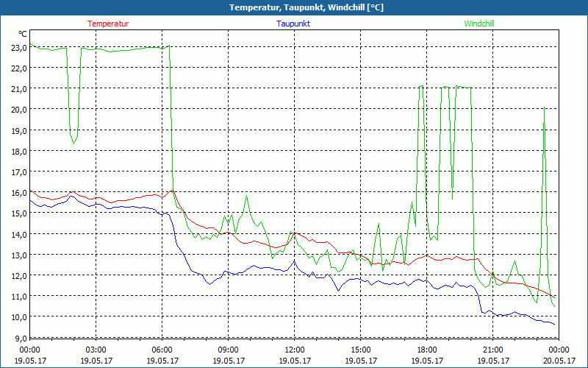The image size is (588, 368).
Task: Click the 12,0 y-axis value
Action: point(20,275)
